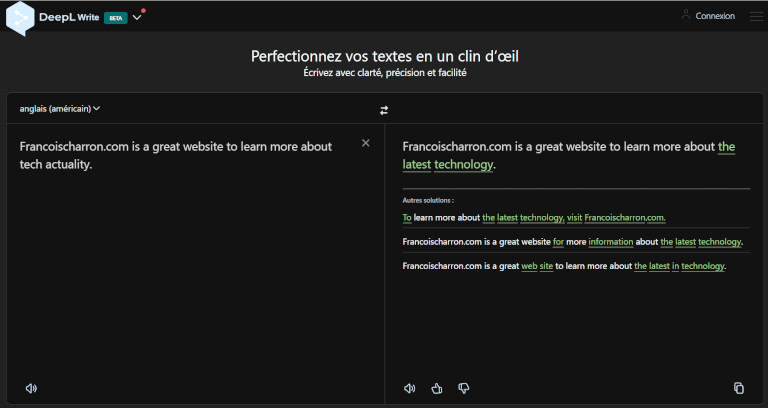The width and height of the screenshot is (768, 408).
Task: Give thumbs down to the result
Action: 463,388
